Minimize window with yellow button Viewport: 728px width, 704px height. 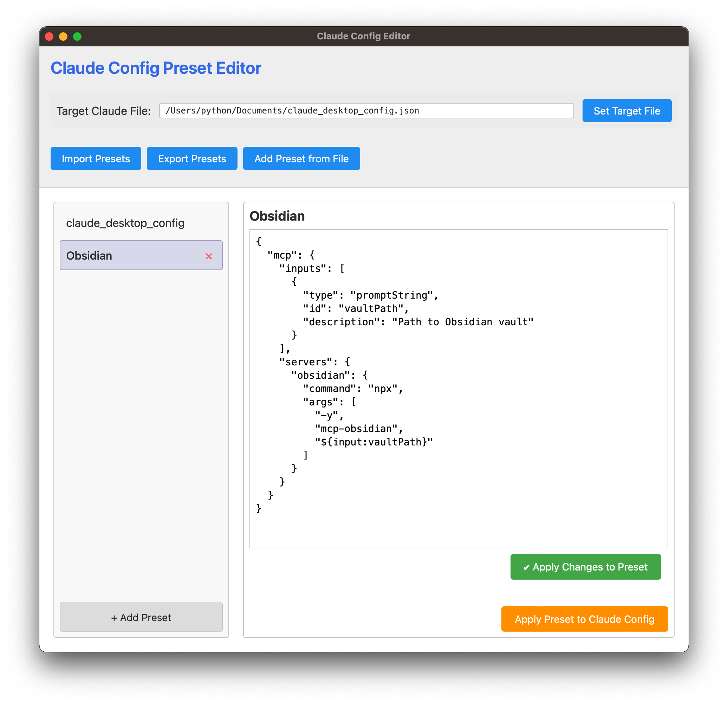tap(63, 37)
